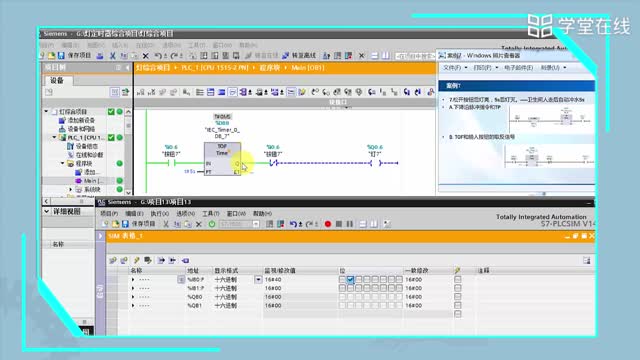640x360 pixels.
Task: Open project folder icon in TIA Portal toolbar
Action: pyautogui.click(x=51, y=56)
